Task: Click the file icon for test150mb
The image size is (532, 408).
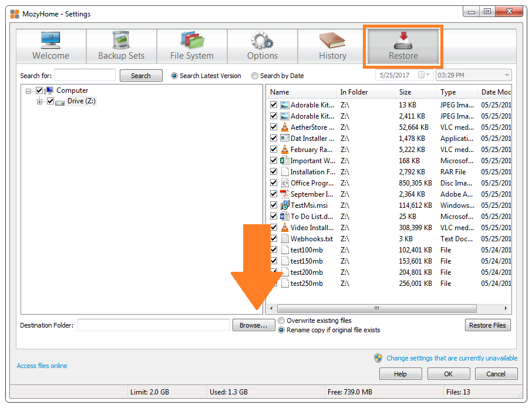Action: (x=285, y=261)
